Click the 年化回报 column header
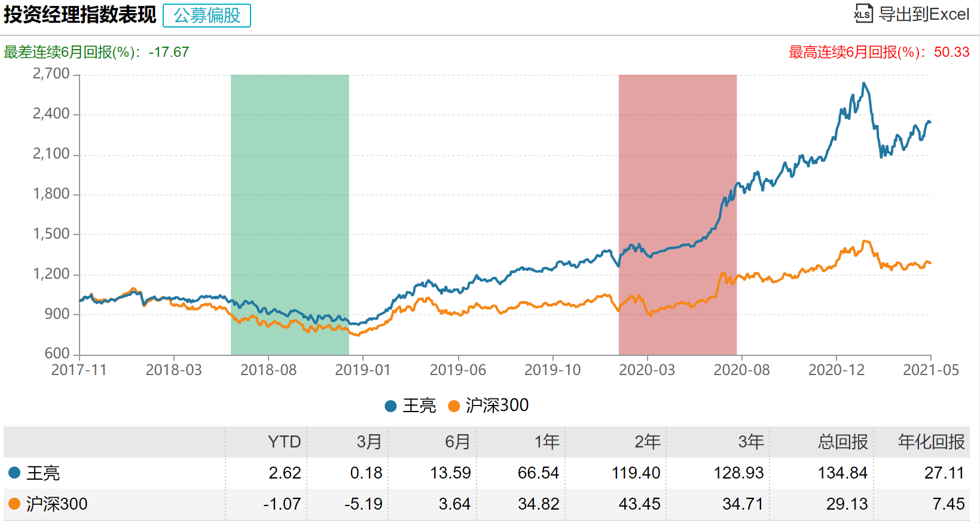Viewport: 980px width, 524px height. click(x=931, y=442)
